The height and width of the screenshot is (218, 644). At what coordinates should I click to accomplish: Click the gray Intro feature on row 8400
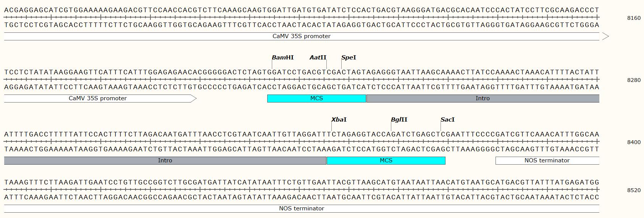[165, 160]
